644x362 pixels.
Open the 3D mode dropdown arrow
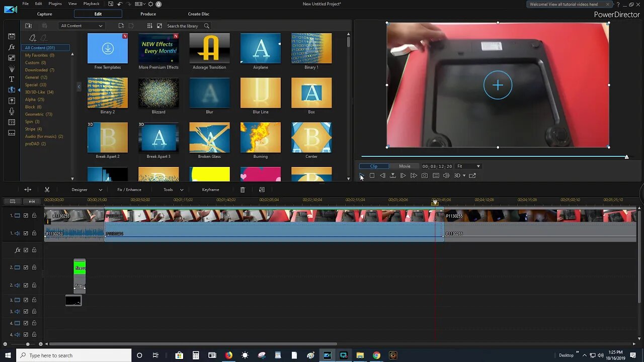tap(464, 175)
